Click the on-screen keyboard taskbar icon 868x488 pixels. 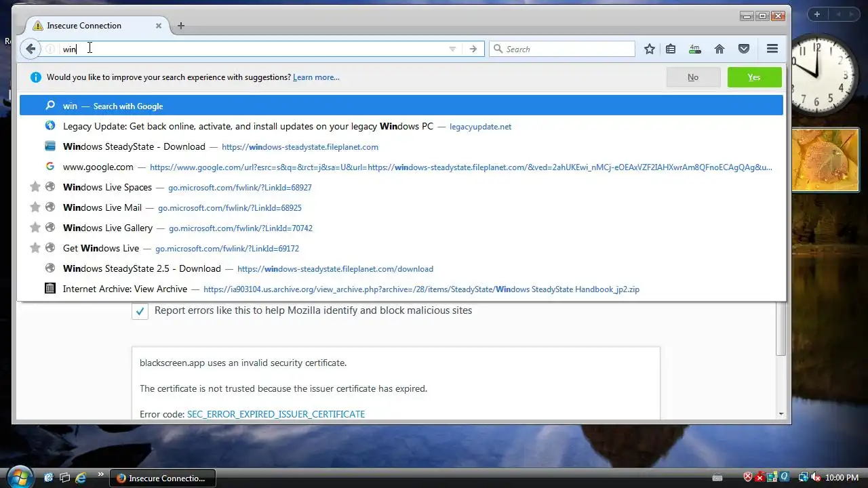pyautogui.click(x=718, y=478)
